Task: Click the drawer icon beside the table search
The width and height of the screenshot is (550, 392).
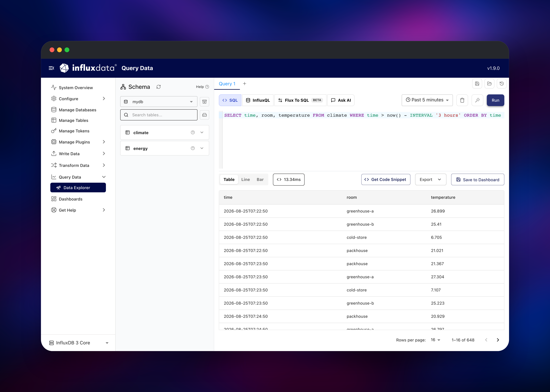Action: [204, 115]
